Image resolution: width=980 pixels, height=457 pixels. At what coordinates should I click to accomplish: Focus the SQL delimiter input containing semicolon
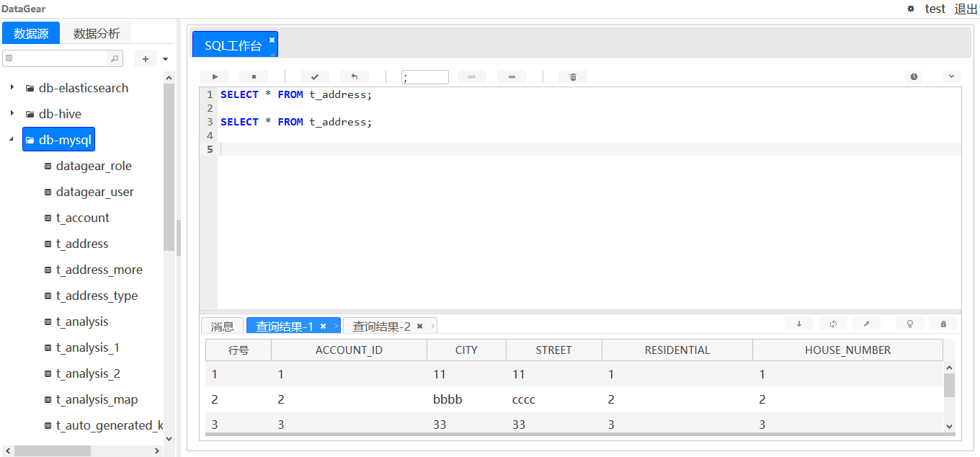(x=425, y=77)
